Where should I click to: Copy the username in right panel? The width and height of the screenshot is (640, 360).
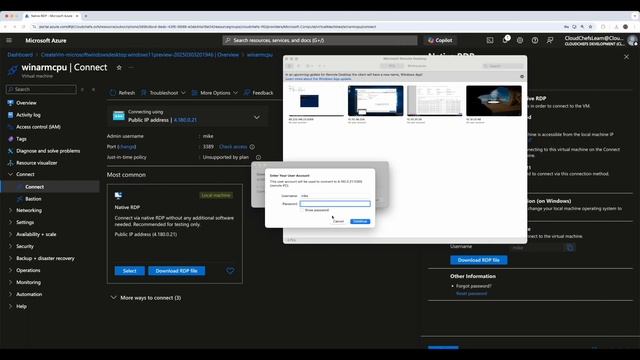point(570,247)
